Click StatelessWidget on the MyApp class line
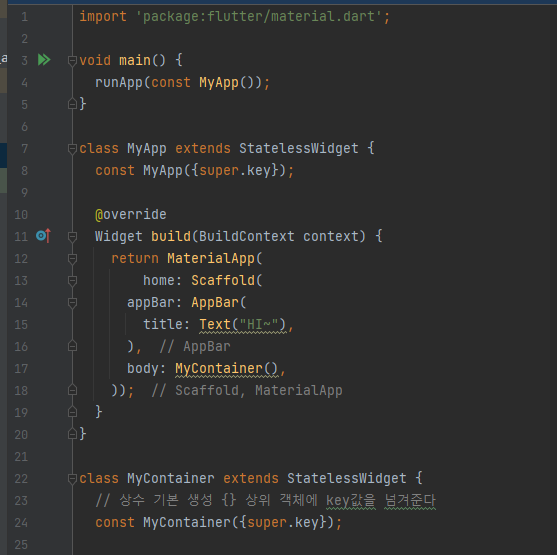The image size is (557, 555). pos(299,149)
